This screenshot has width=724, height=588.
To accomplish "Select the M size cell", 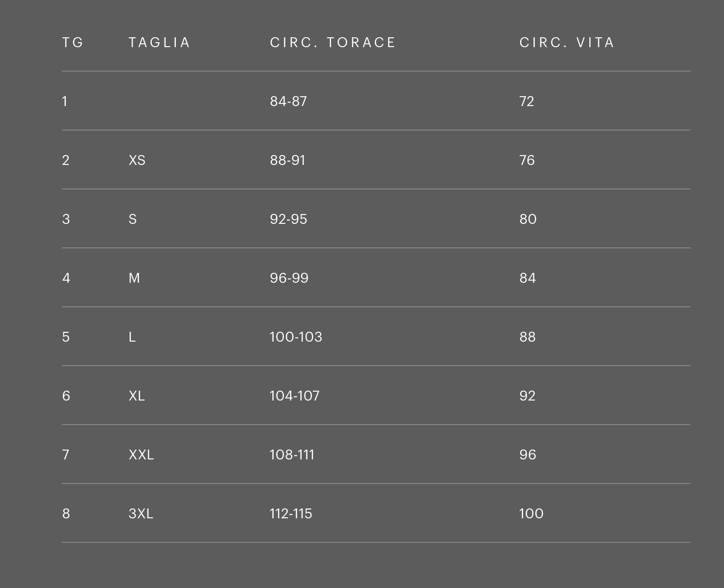I will pyautogui.click(x=134, y=278).
